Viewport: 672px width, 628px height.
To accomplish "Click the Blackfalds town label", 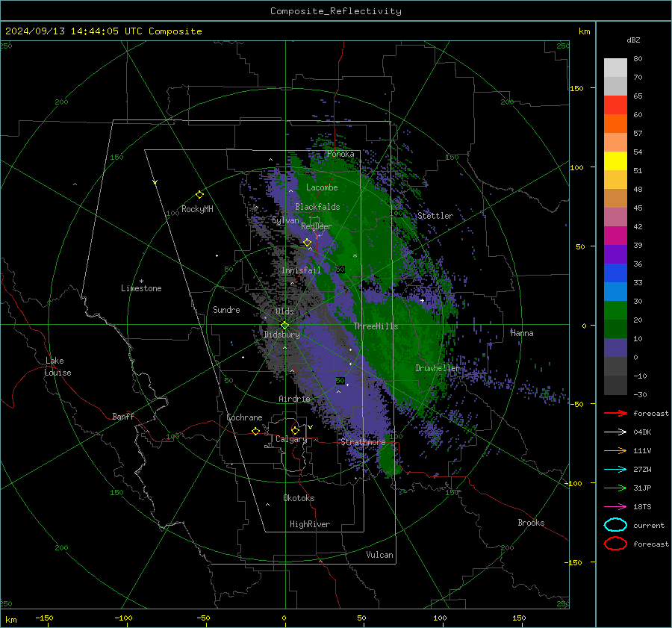I will tap(317, 207).
